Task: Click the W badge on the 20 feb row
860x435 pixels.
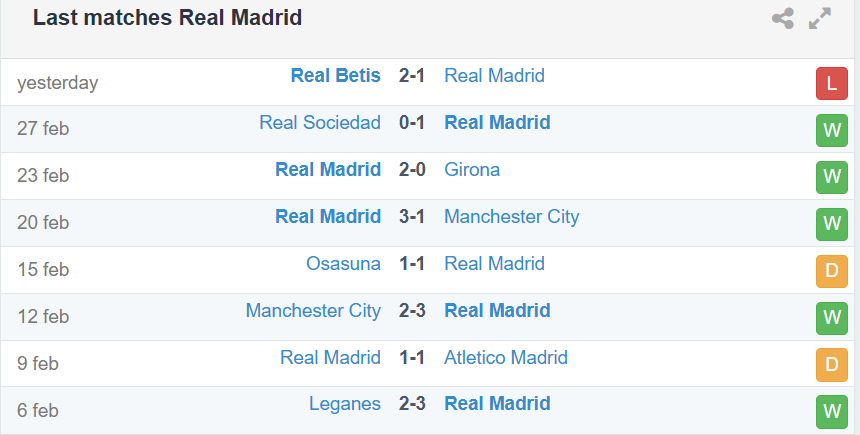Action: click(831, 224)
